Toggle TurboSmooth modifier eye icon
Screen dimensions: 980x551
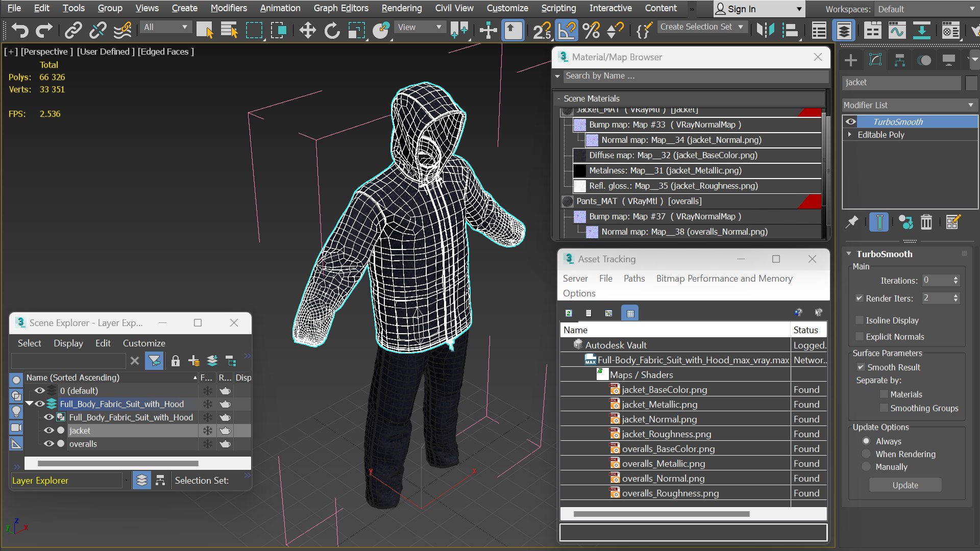click(x=851, y=122)
